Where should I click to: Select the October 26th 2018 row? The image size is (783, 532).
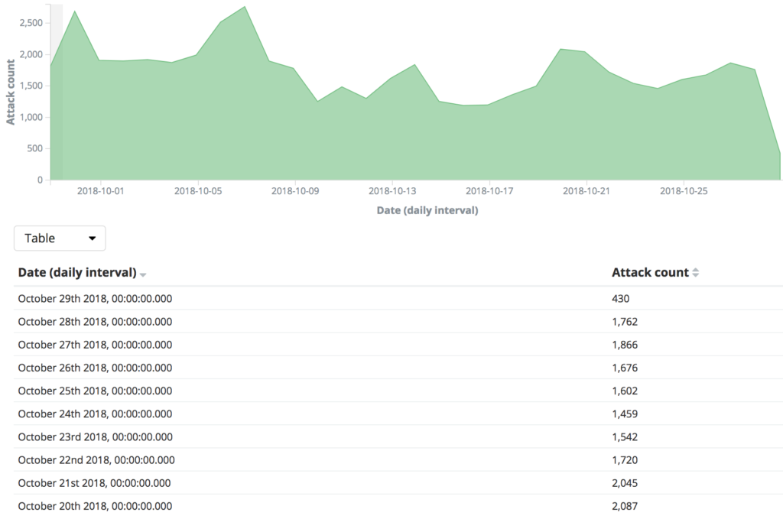pyautogui.click(x=398, y=368)
